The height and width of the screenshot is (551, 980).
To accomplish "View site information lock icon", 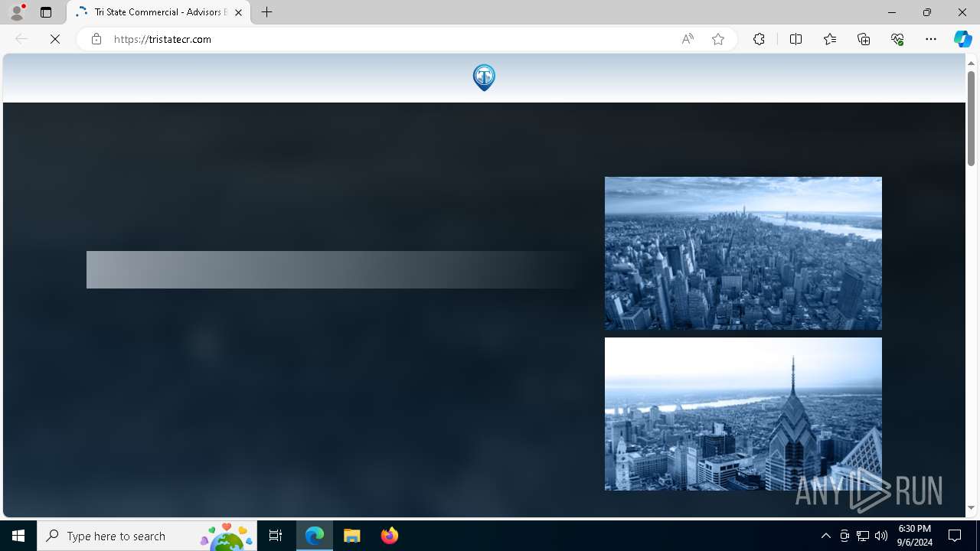I will click(96, 39).
